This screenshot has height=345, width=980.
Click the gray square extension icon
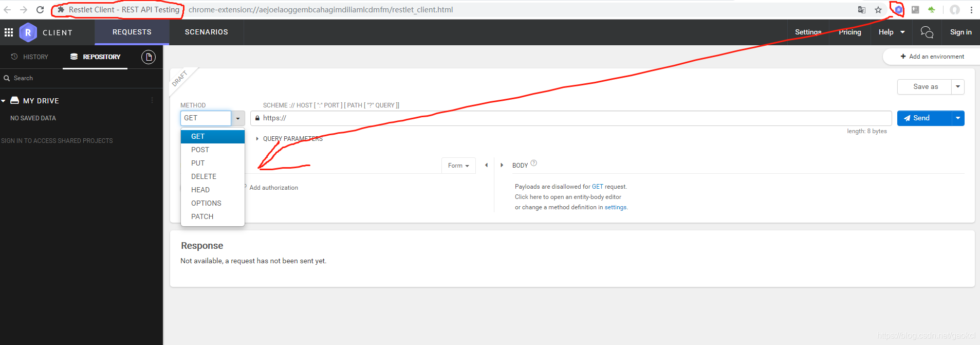(915, 10)
